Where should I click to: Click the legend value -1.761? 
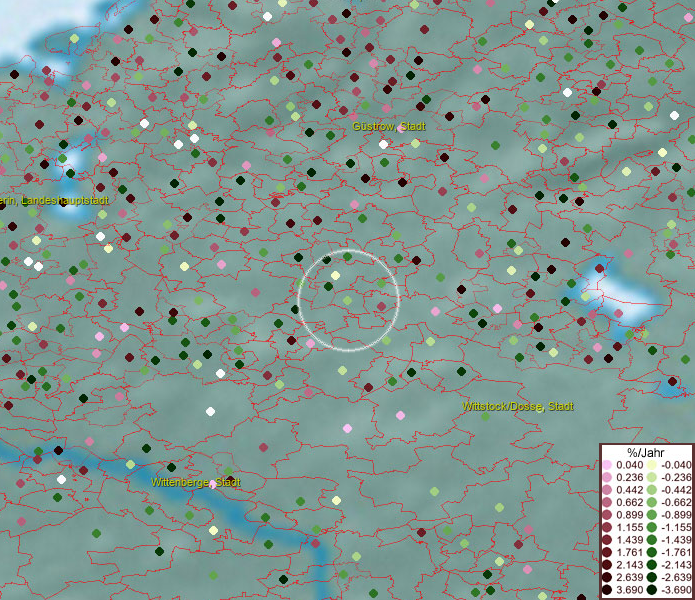(676, 552)
